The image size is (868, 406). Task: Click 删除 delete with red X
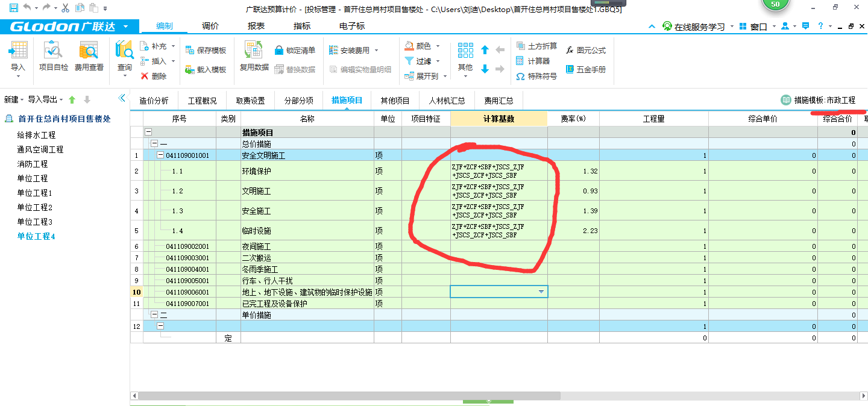(154, 77)
